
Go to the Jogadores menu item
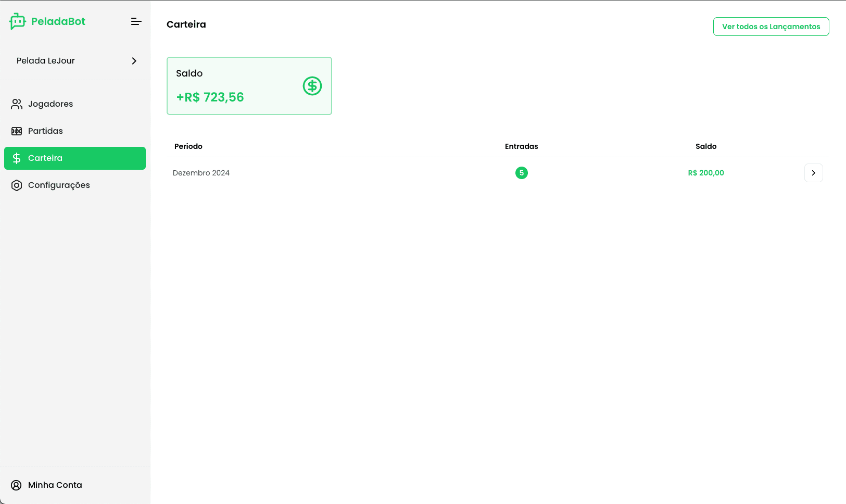(x=50, y=104)
